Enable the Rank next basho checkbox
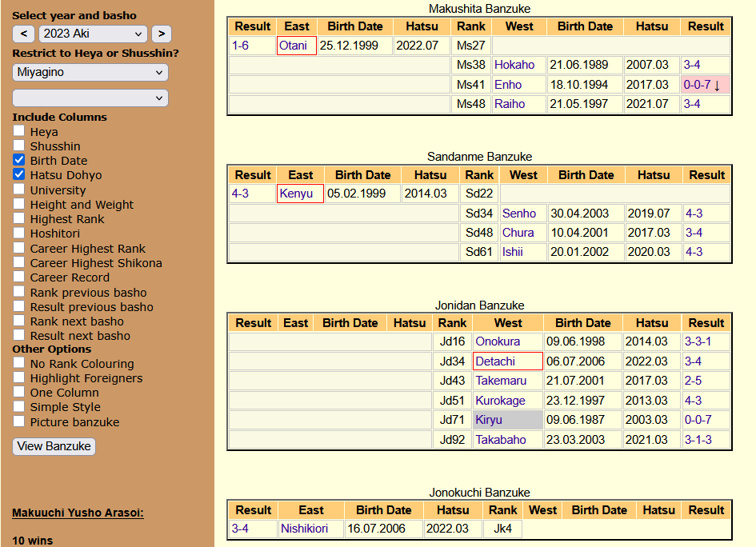This screenshot has height=547, width=756. click(x=19, y=321)
